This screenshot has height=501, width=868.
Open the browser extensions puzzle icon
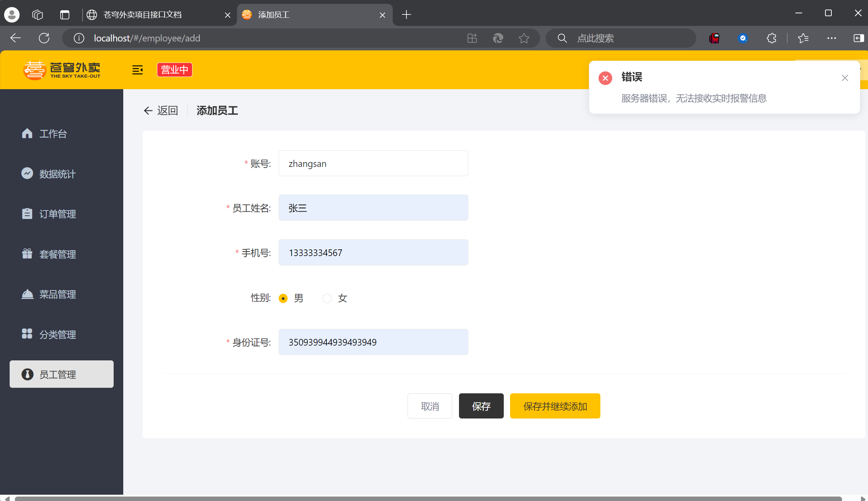point(771,38)
